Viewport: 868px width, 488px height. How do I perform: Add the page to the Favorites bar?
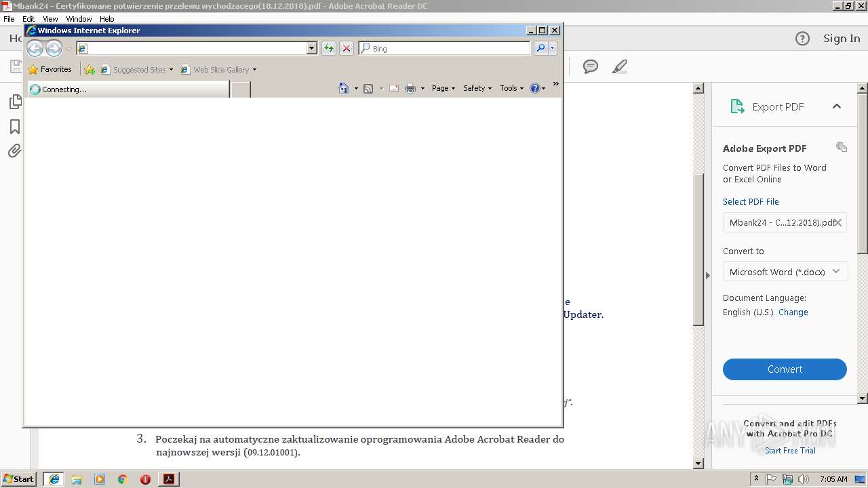tap(90, 69)
